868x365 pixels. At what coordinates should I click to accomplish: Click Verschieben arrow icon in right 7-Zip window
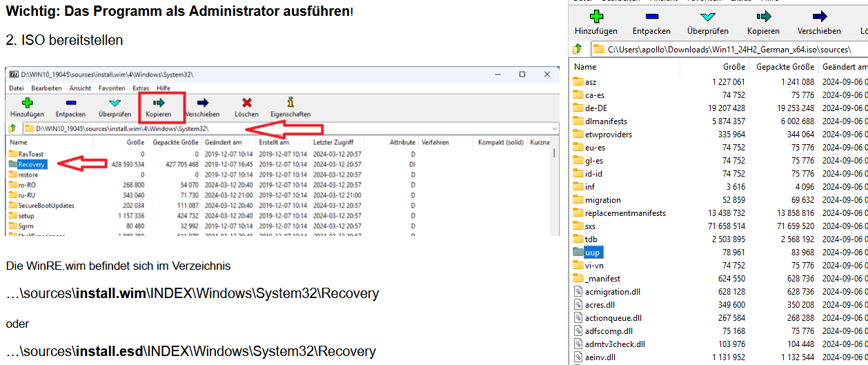tap(819, 17)
